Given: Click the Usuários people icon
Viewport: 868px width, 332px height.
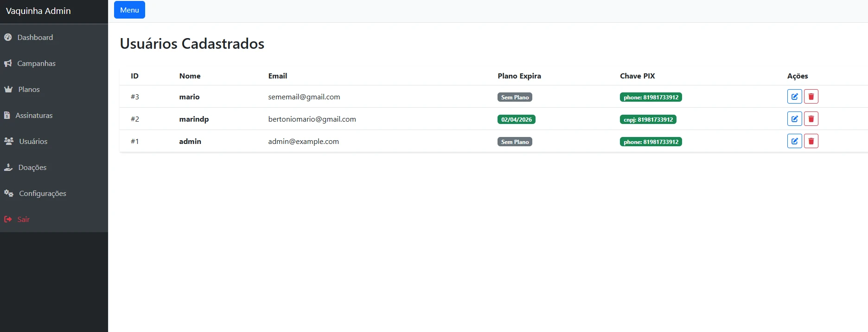Looking at the screenshot, I should tap(9, 141).
